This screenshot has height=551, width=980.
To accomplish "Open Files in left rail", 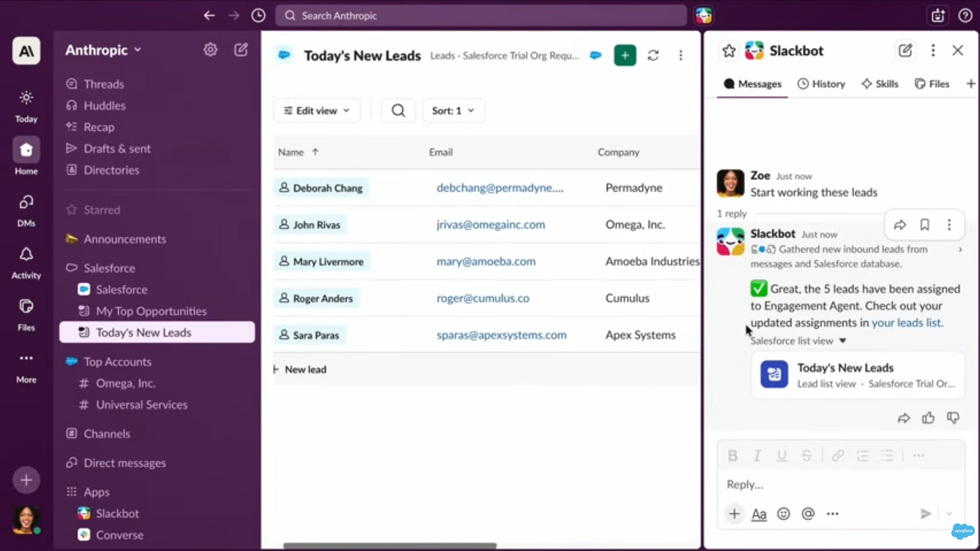I will coord(26,315).
